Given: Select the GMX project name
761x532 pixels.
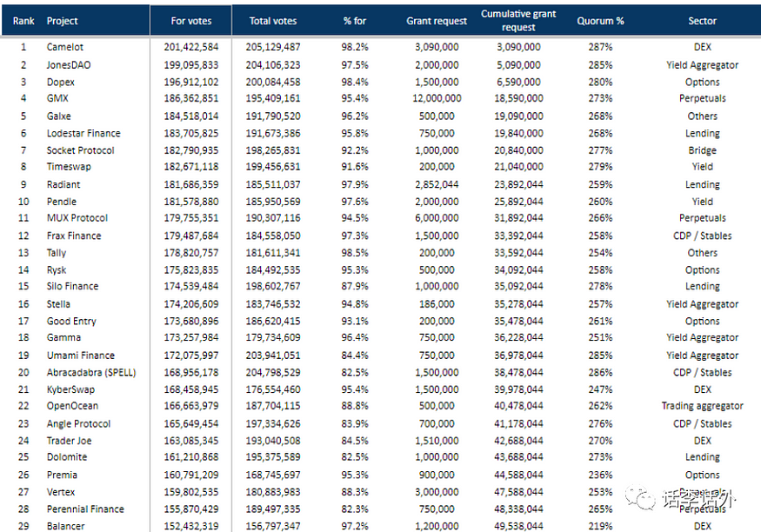Looking at the screenshot, I should click(x=57, y=98).
